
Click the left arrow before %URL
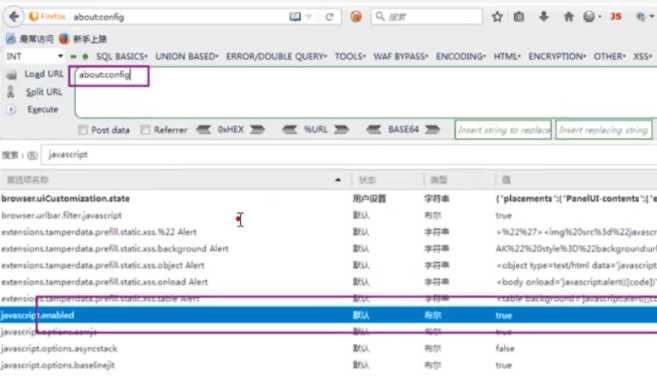tap(290, 130)
